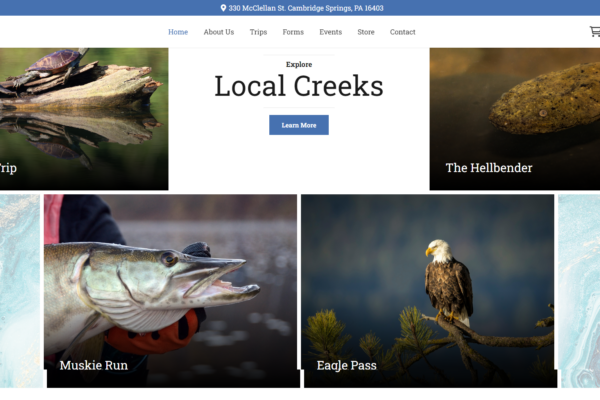Go to the Home page
The image size is (600, 400).
[178, 32]
